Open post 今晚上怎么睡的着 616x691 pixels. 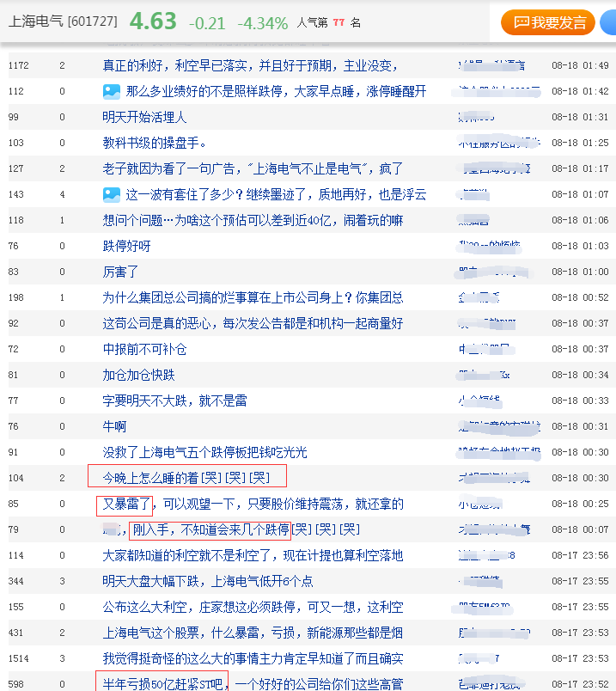[186, 478]
